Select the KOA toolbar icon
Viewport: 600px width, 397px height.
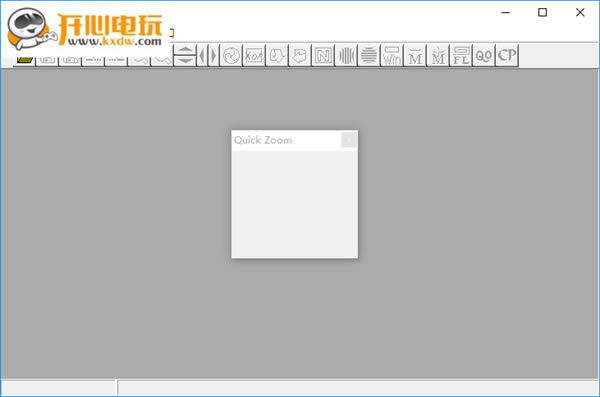coord(254,56)
